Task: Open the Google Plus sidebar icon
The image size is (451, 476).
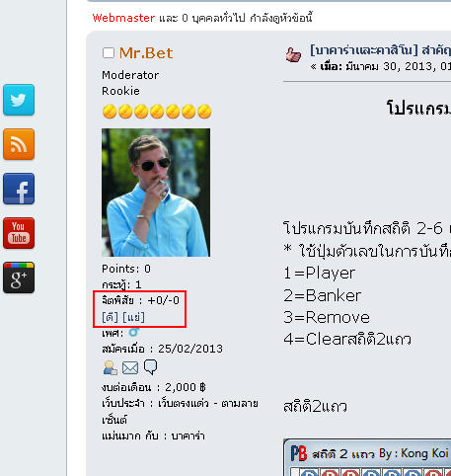Action: 19,278
